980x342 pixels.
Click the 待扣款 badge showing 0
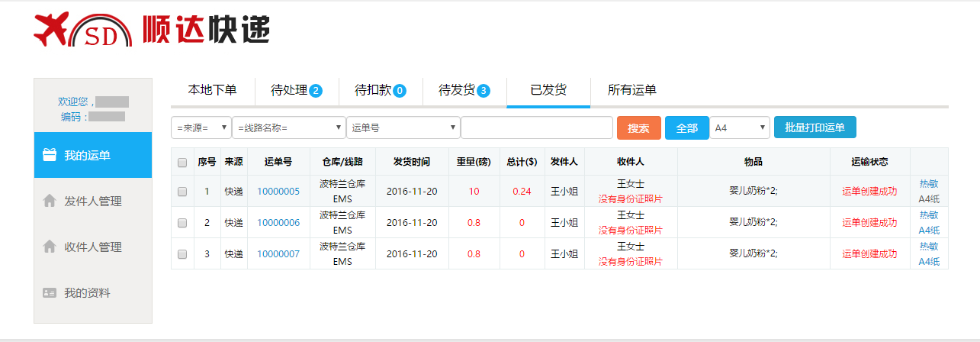pos(399,91)
